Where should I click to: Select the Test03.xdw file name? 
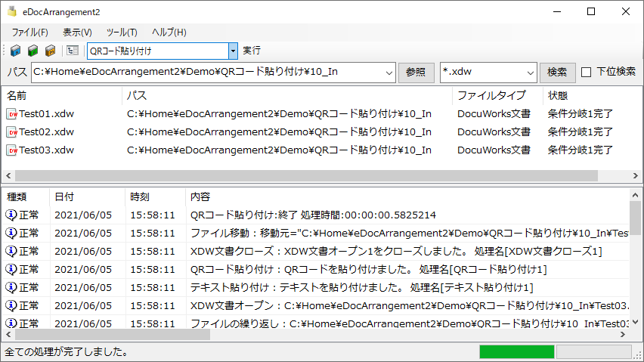click(46, 150)
